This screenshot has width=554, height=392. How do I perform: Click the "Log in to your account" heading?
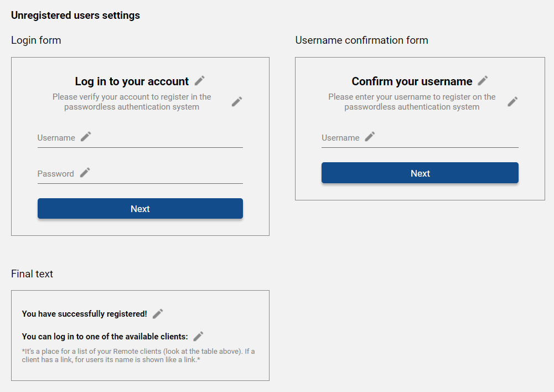coord(132,81)
